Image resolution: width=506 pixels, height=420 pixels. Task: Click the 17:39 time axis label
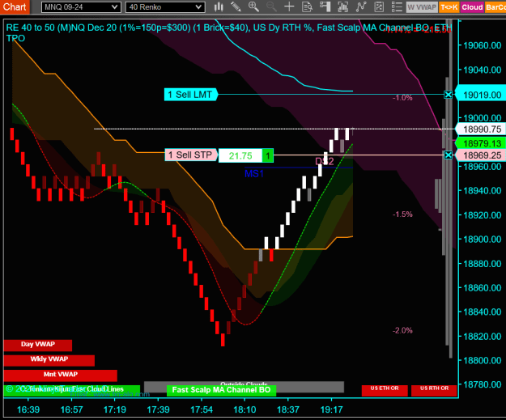pos(158,409)
